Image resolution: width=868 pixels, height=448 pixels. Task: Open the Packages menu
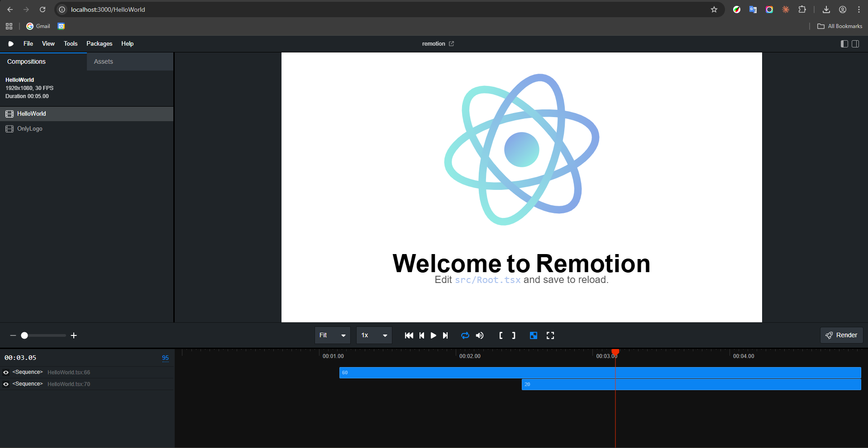pos(99,44)
